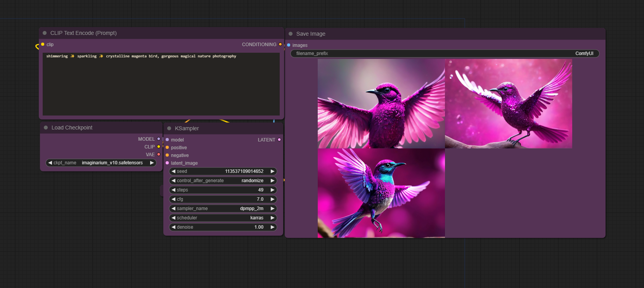Open the blue-headed bird output thumbnail
Screen dimensions: 644x288
381,193
